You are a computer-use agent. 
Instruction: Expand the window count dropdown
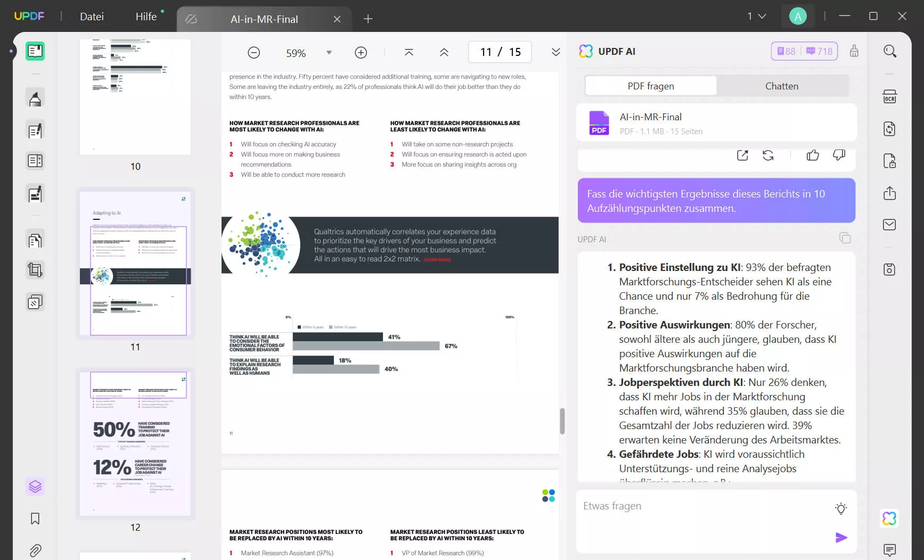pos(757,17)
